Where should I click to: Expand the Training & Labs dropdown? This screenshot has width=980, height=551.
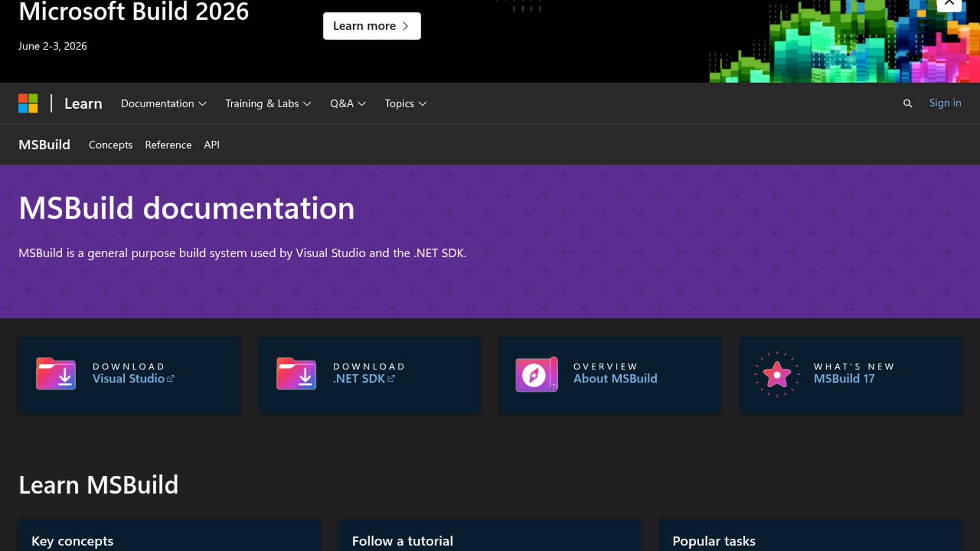pyautogui.click(x=268, y=104)
